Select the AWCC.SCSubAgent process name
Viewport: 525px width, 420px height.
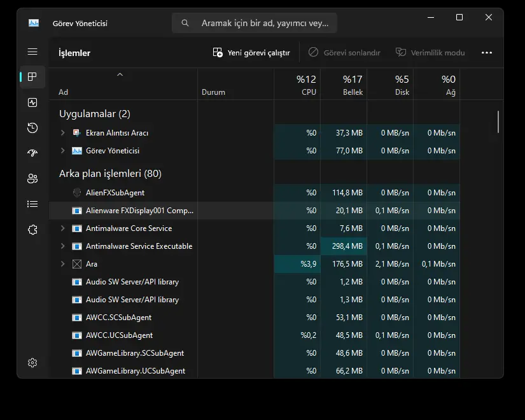118,318
